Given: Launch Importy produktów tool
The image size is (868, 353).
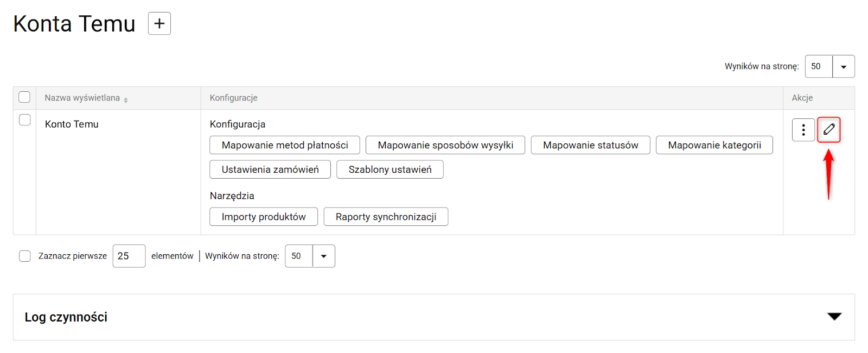Looking at the screenshot, I should pyautogui.click(x=264, y=217).
